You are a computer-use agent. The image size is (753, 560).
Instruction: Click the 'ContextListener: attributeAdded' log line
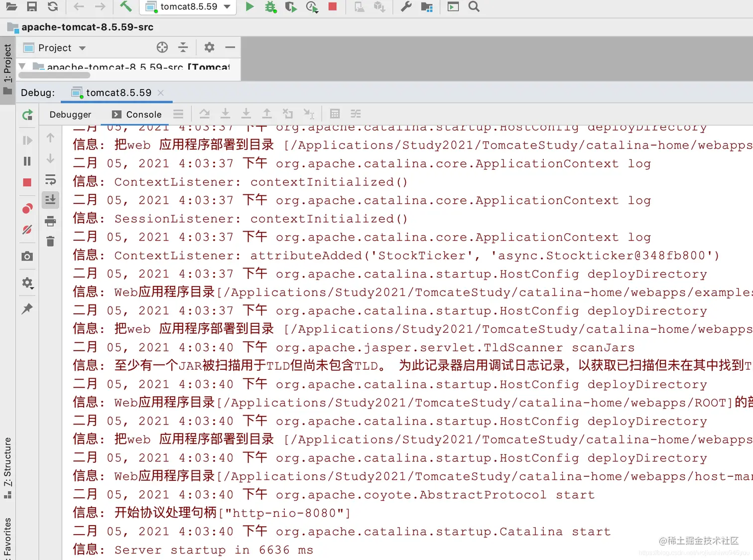point(396,256)
